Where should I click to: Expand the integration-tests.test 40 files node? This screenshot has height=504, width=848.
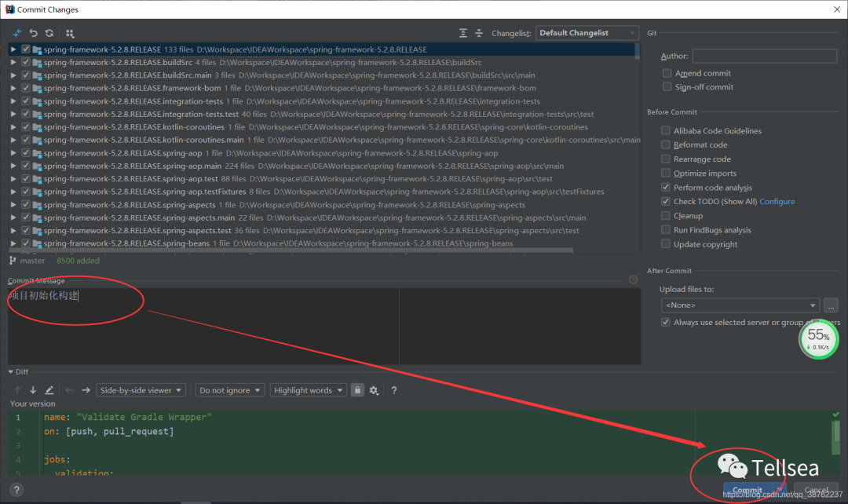coord(13,114)
